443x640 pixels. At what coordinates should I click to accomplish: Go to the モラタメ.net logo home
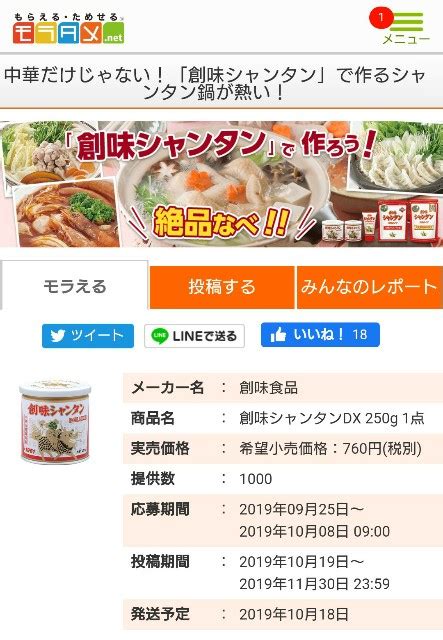click(69, 29)
